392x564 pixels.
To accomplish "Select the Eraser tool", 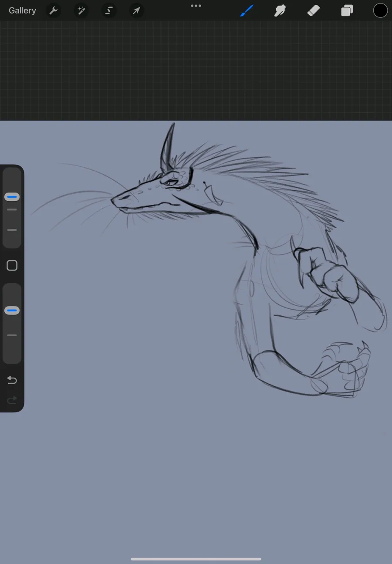I will tap(313, 10).
